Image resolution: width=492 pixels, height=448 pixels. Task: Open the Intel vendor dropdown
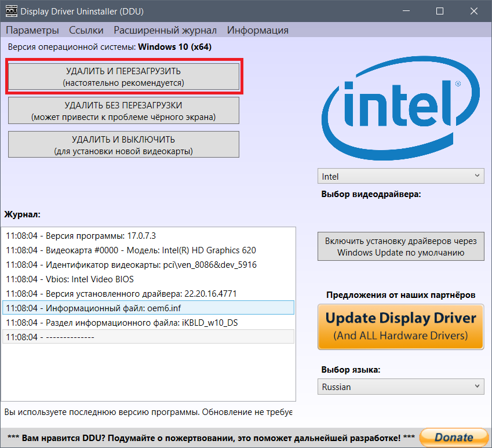pyautogui.click(x=400, y=176)
